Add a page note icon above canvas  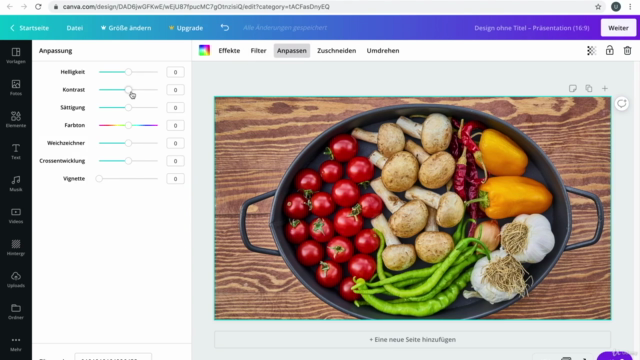pos(573,89)
